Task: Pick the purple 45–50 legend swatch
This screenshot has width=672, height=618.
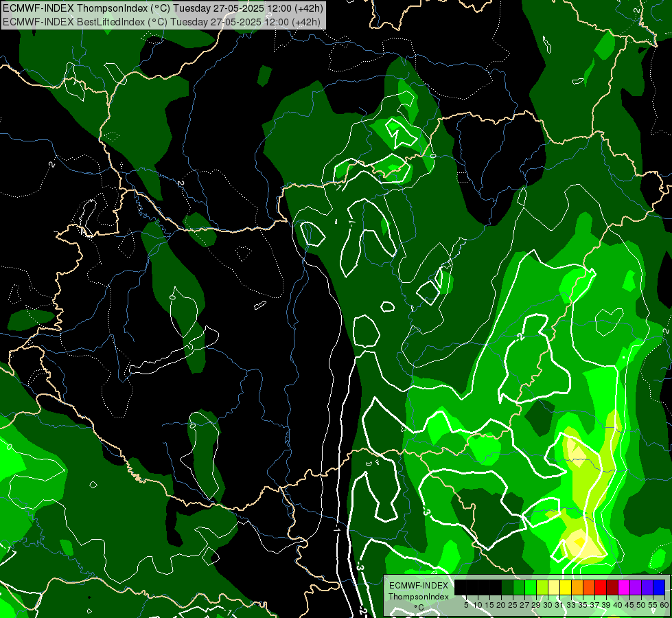Action: tap(636, 587)
